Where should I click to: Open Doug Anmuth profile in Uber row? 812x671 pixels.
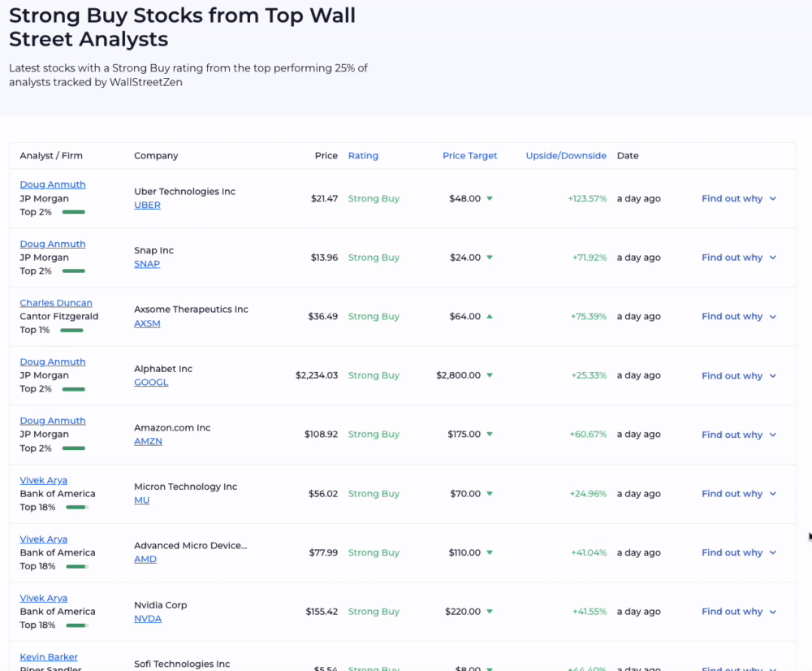pos(53,184)
